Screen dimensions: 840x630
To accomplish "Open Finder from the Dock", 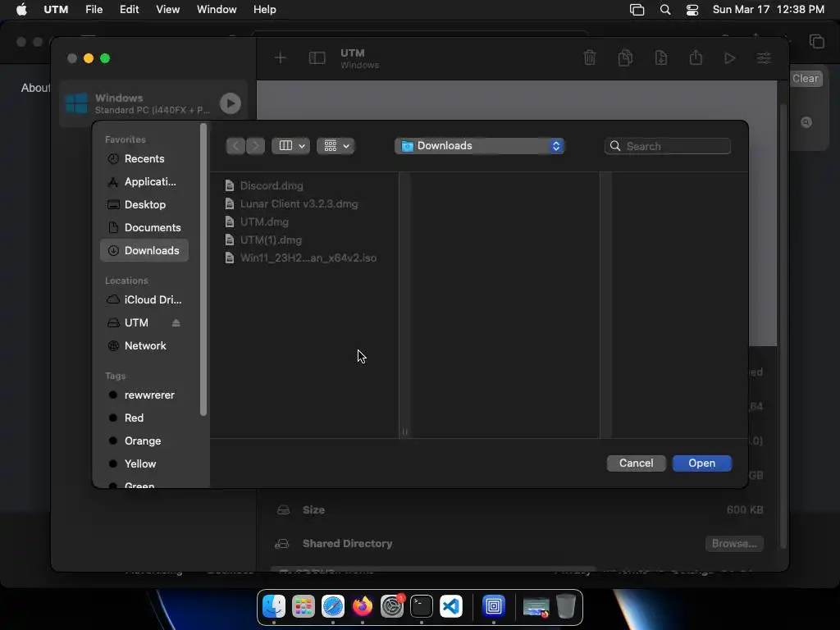I will click(274, 606).
